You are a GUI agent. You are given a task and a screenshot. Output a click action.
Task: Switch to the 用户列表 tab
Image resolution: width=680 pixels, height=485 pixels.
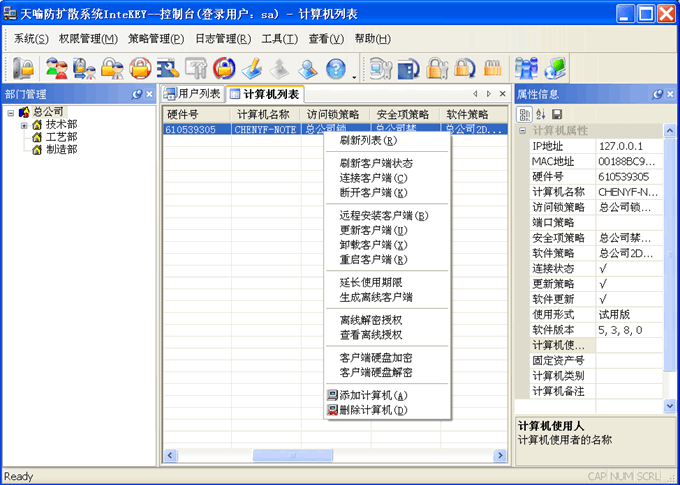pyautogui.click(x=193, y=94)
